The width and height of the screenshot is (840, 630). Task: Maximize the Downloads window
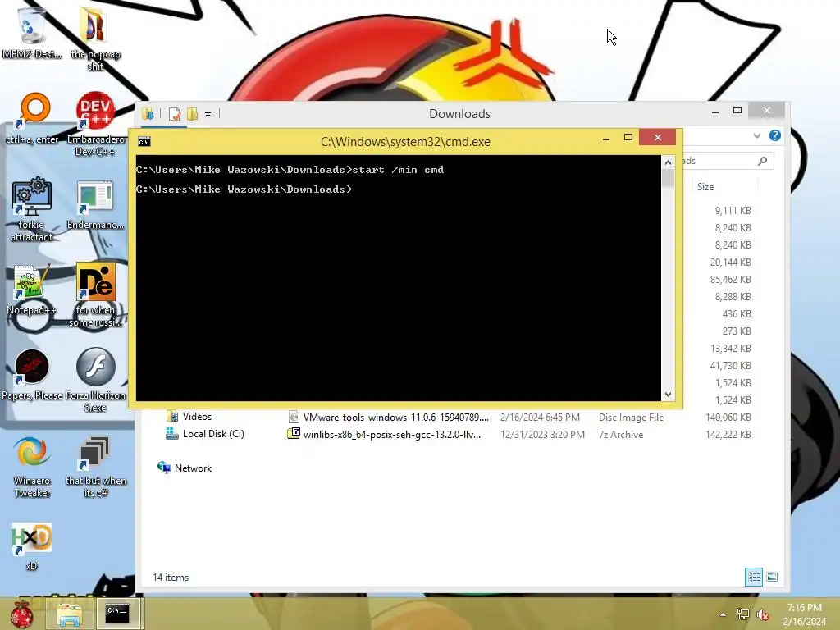coord(737,111)
